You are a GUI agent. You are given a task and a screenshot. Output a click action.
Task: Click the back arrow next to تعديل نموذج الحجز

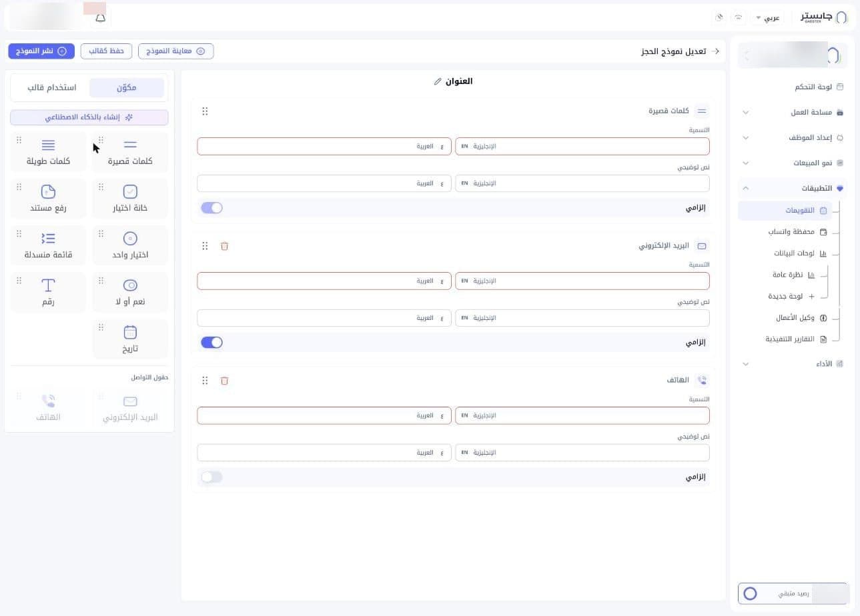click(716, 51)
